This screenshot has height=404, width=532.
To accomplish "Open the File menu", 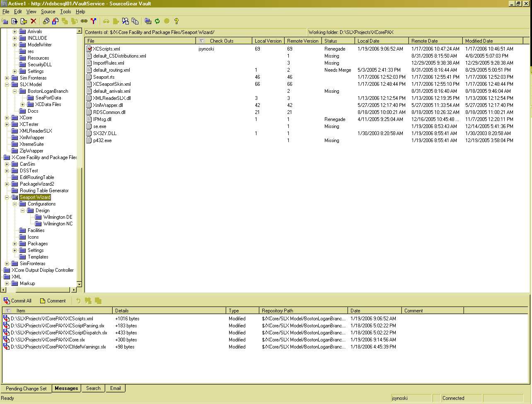I will click(x=6, y=12).
